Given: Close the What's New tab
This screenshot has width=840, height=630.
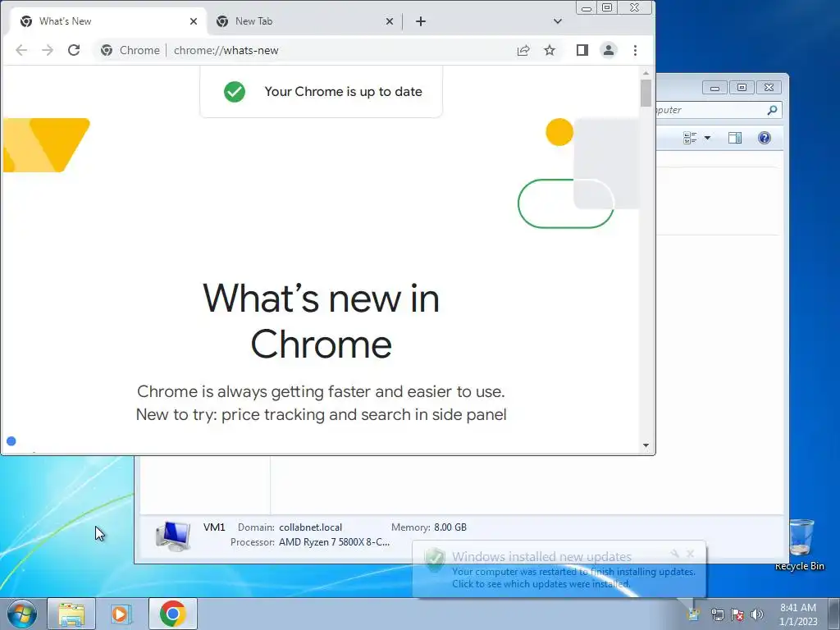Looking at the screenshot, I should click(x=194, y=21).
